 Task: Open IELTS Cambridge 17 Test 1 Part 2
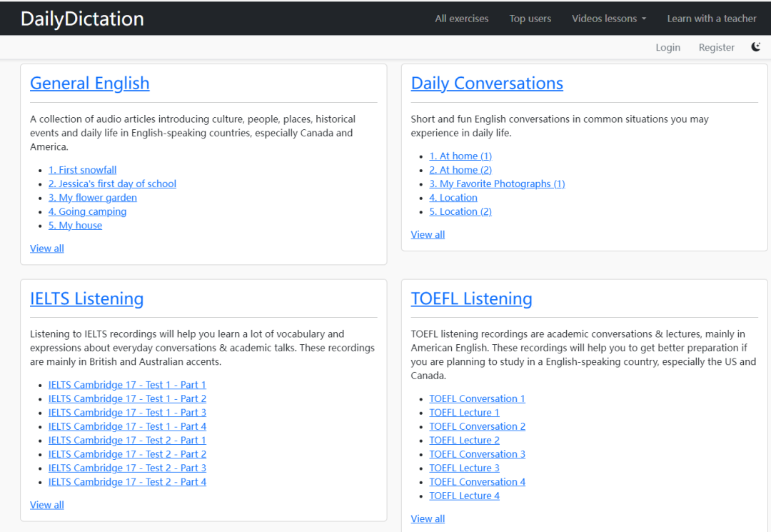tap(127, 398)
